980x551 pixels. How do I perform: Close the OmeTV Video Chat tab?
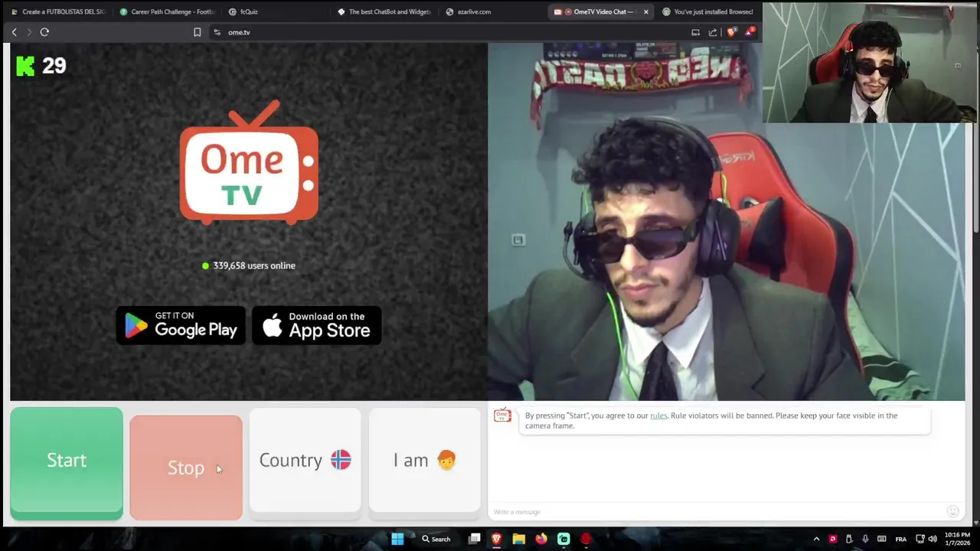(646, 11)
